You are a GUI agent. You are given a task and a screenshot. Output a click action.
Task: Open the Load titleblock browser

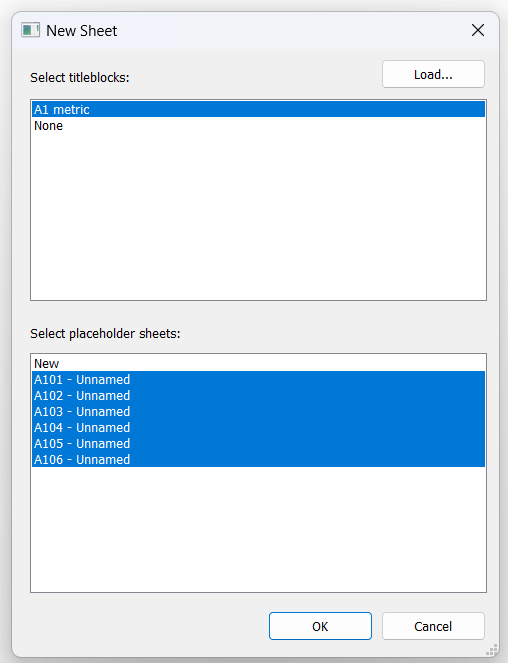433,74
